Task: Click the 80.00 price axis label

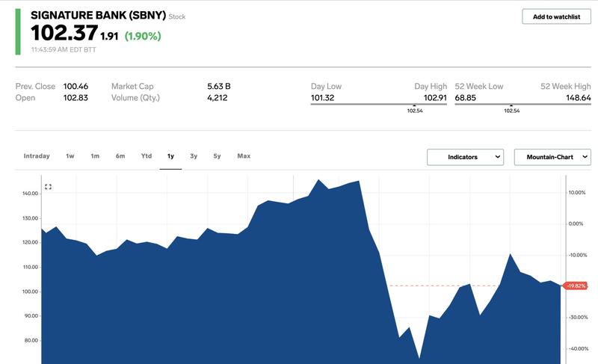Action: coord(31,340)
